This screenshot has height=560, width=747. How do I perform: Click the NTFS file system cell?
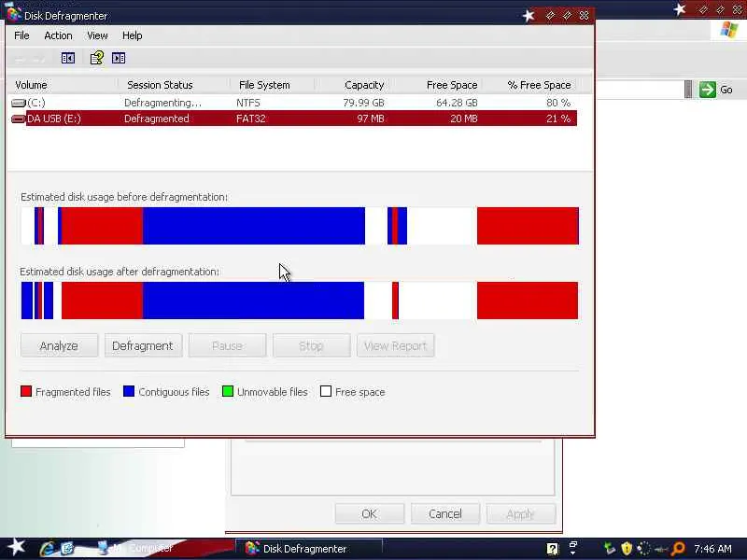point(248,103)
